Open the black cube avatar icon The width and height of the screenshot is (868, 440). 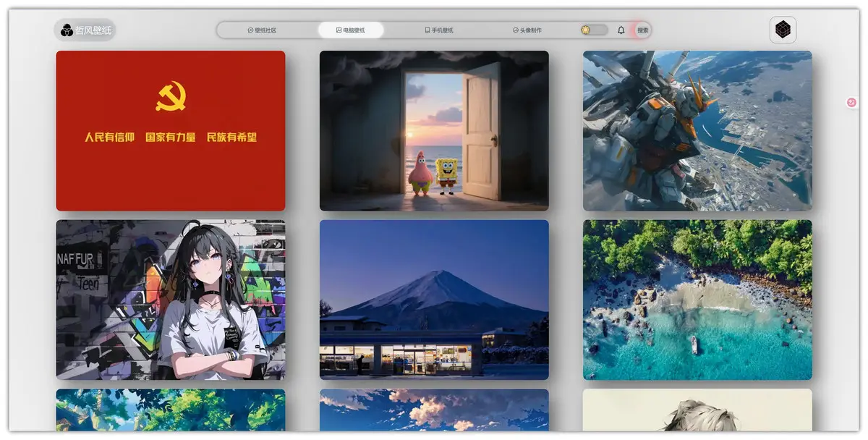pos(783,30)
